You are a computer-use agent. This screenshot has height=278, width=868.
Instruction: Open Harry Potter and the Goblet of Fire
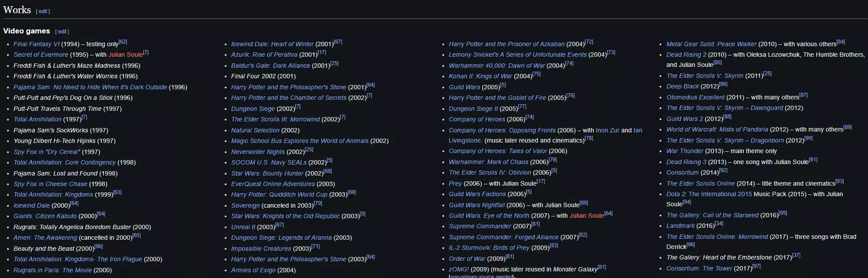coord(497,98)
